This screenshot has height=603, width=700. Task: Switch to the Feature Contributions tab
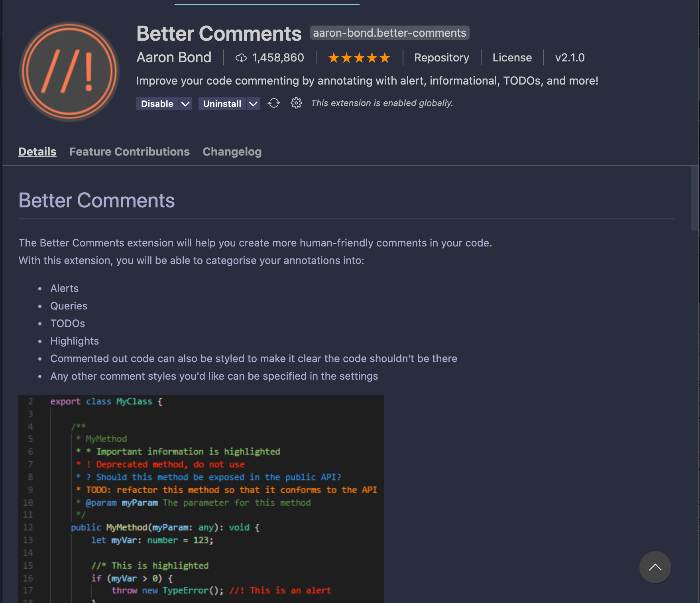(130, 152)
